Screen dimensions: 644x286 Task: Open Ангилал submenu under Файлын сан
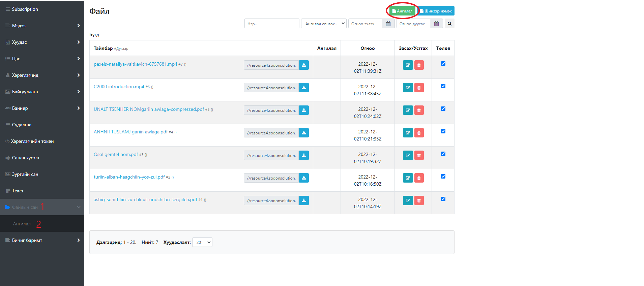click(x=22, y=224)
